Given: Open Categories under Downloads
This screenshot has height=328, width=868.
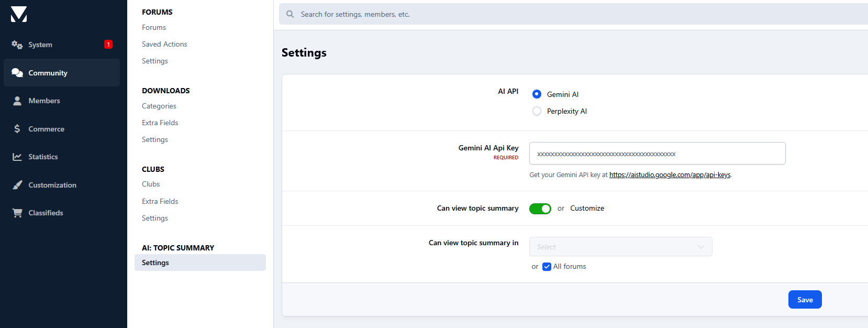Looking at the screenshot, I should (x=159, y=106).
